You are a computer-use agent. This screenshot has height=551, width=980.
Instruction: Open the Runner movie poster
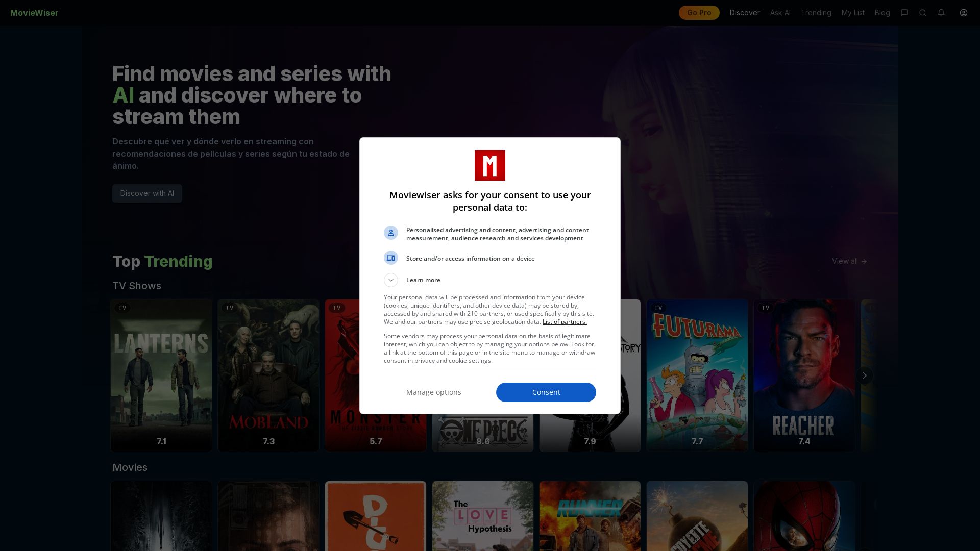590,516
